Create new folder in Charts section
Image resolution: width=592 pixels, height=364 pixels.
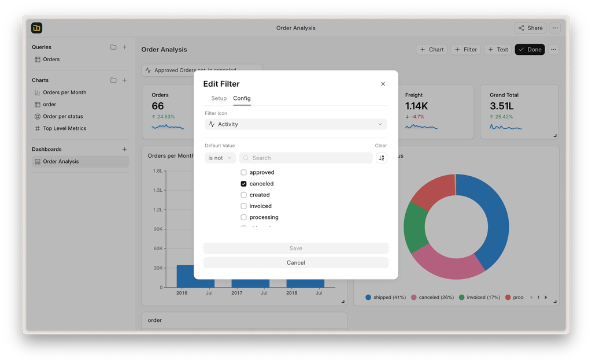[113, 80]
